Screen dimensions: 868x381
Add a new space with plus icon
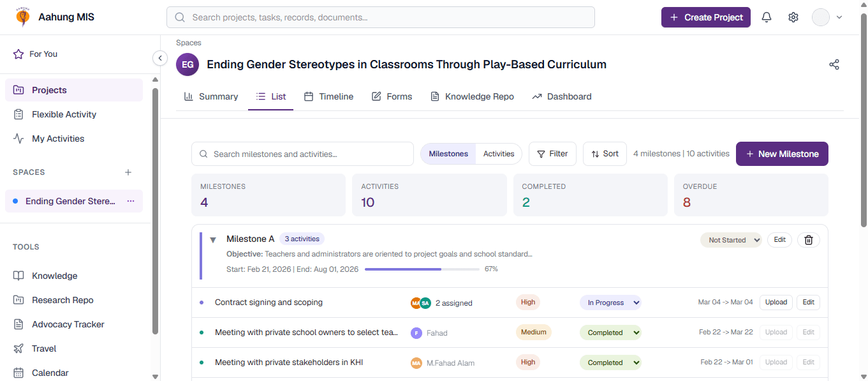(128, 172)
